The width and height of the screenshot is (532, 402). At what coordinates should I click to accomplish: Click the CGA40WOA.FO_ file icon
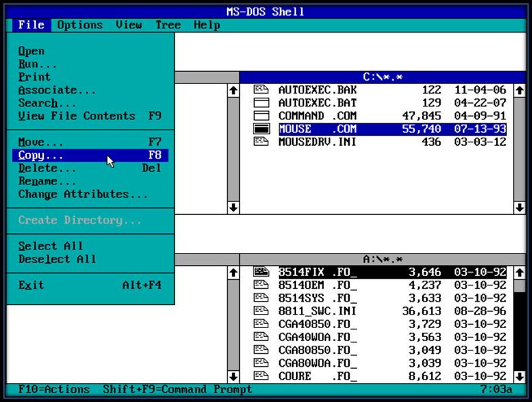(261, 337)
